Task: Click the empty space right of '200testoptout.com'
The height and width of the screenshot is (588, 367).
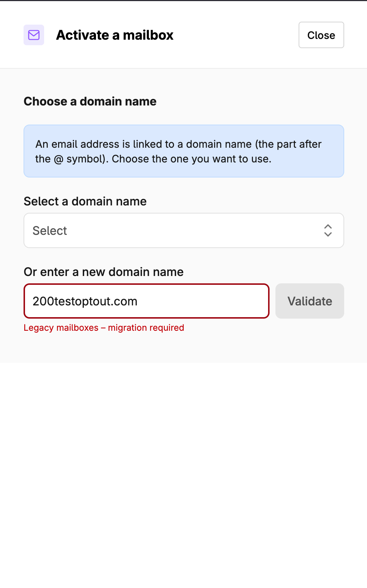Action: [202, 301]
